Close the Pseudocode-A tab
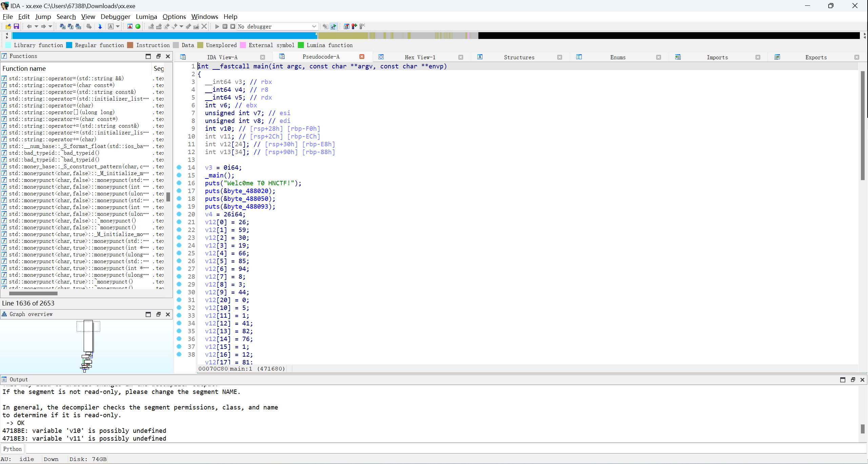The width and height of the screenshot is (868, 464). 362,57
